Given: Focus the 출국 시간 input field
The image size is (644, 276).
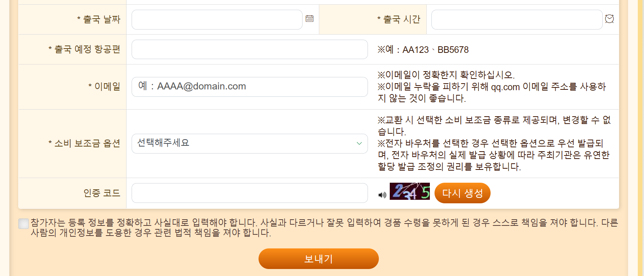Looking at the screenshot, I should click(517, 19).
